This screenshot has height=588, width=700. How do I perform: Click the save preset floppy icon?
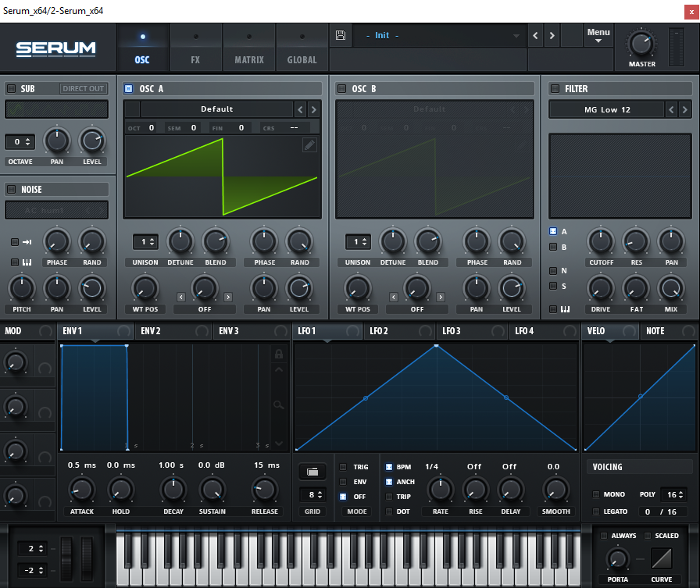341,35
